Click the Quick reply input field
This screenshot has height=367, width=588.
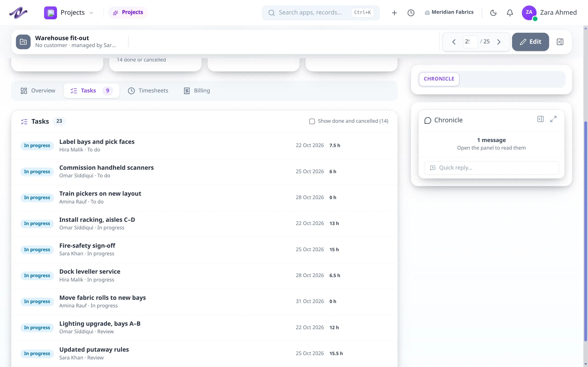click(491, 168)
